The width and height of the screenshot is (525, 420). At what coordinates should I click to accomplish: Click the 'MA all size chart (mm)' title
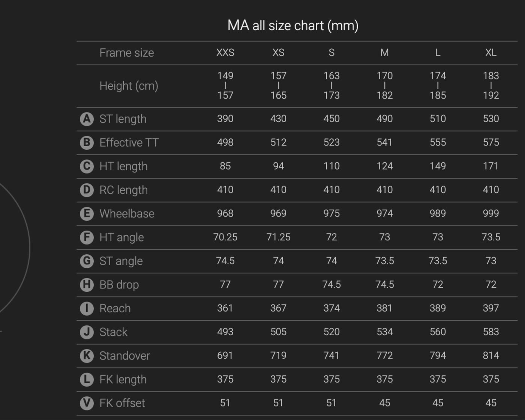(293, 25)
